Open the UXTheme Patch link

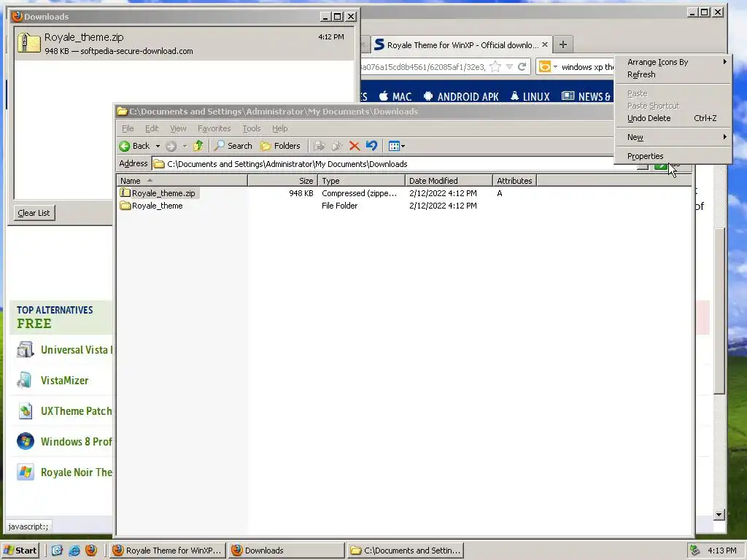click(x=76, y=411)
